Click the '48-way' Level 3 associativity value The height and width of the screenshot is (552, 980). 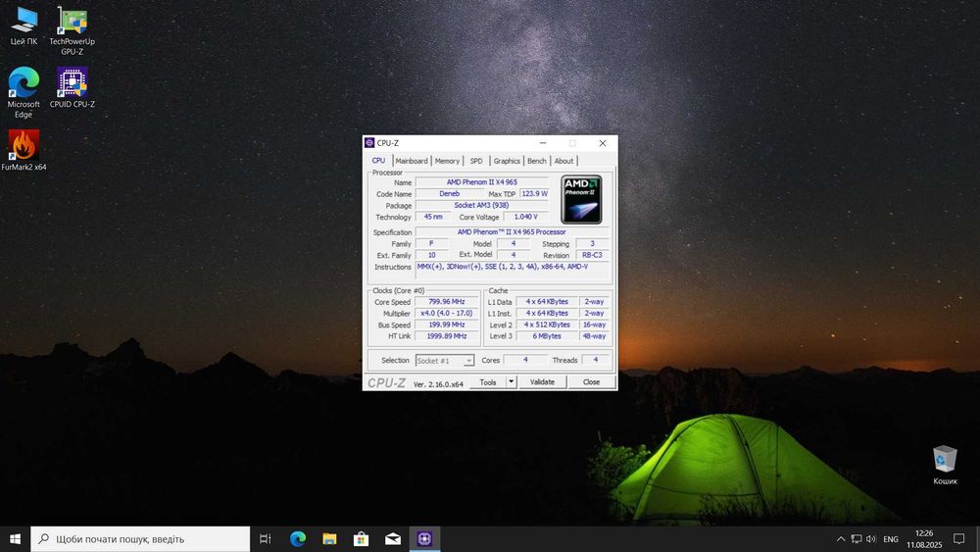click(594, 335)
